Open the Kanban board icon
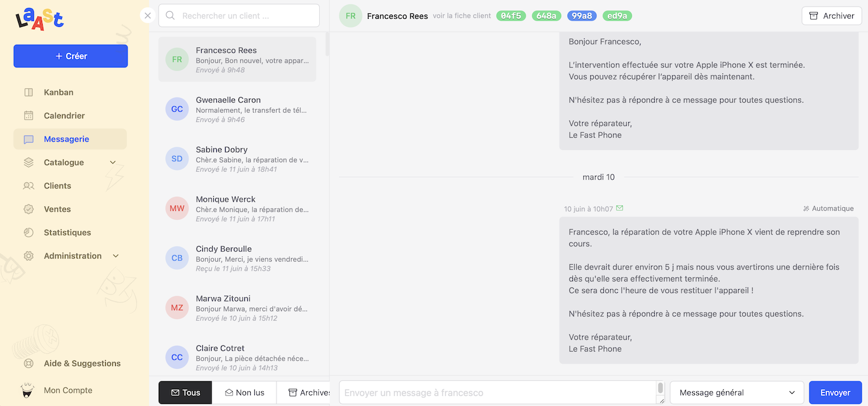 29,92
